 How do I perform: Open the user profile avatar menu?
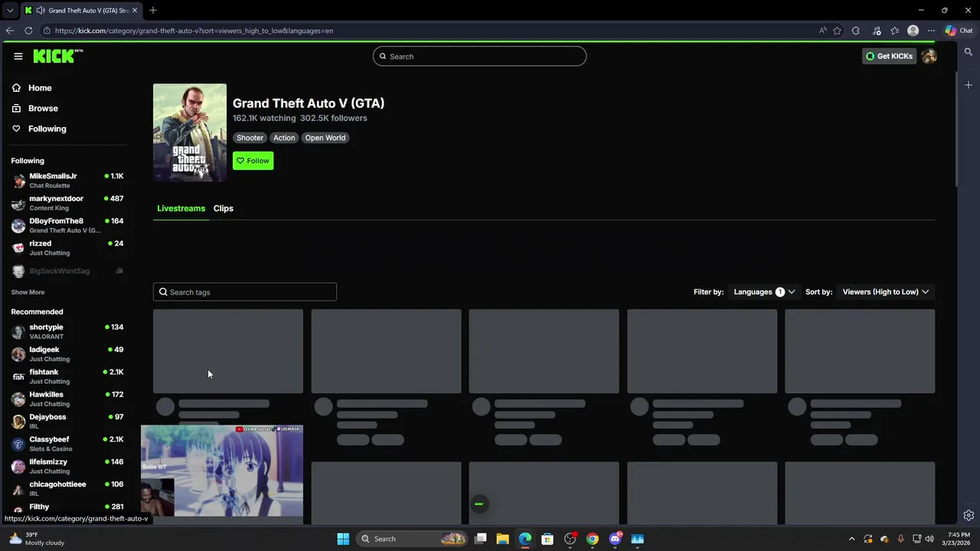point(929,56)
